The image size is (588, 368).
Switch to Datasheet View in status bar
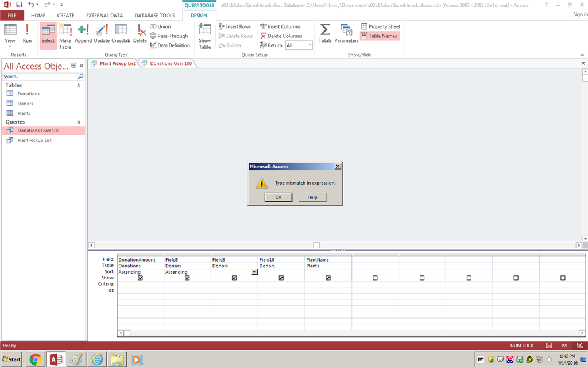548,346
